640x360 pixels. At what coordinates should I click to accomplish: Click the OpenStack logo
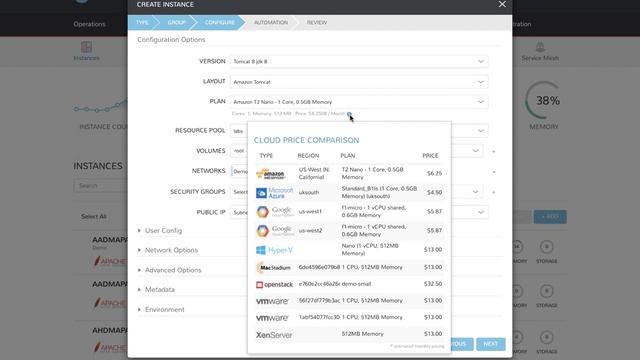[274, 284]
